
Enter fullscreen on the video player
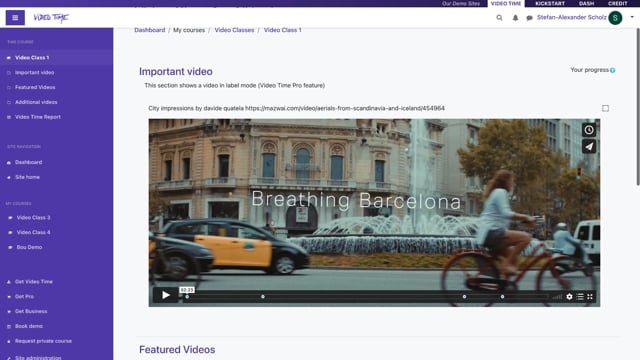point(590,297)
